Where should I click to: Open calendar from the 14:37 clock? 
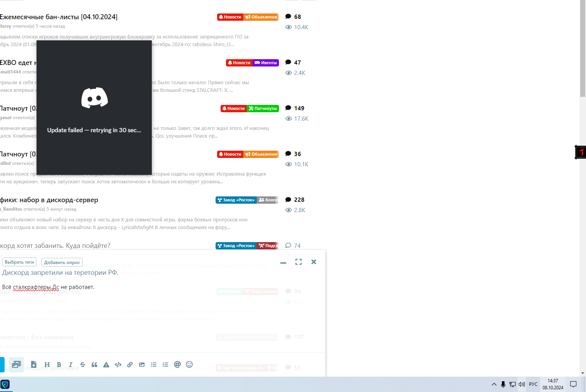[553, 384]
